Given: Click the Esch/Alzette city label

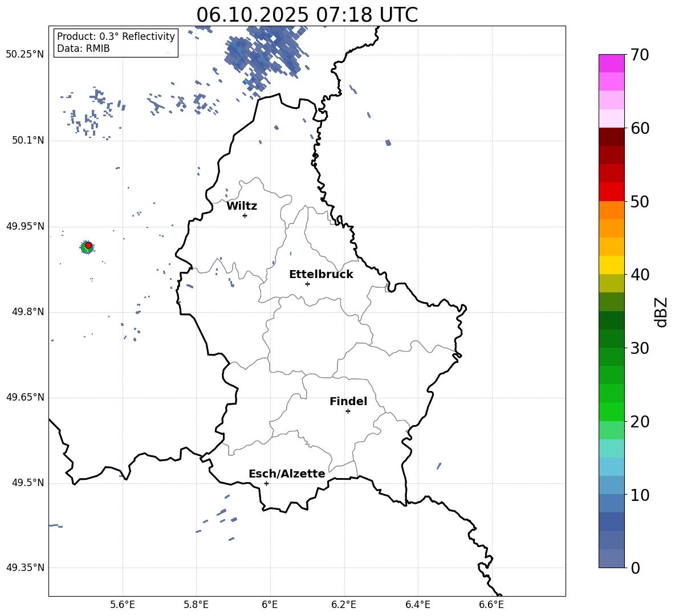Looking at the screenshot, I should pyautogui.click(x=287, y=474).
